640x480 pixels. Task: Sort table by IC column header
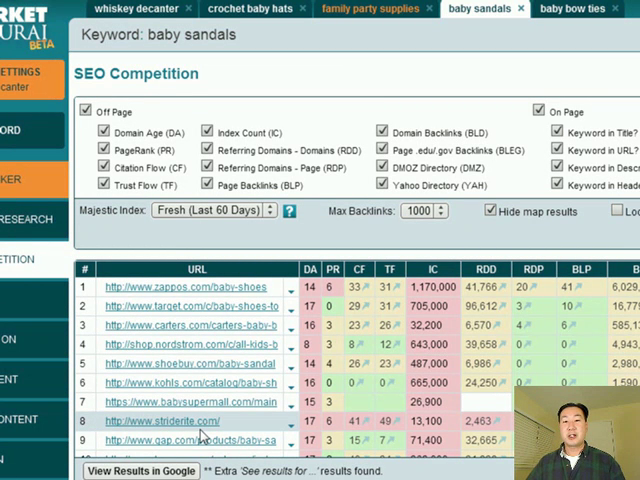pos(433,269)
